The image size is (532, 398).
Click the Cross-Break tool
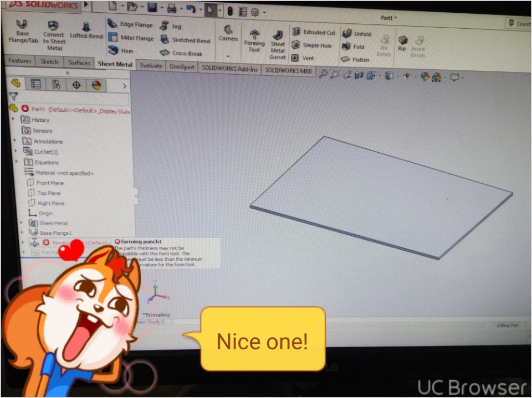[x=181, y=53]
